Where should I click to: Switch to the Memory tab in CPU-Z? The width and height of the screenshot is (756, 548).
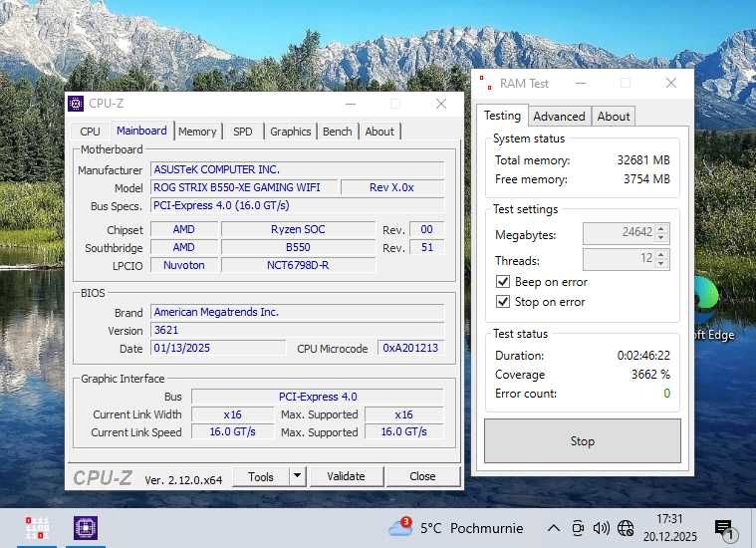[x=197, y=132]
